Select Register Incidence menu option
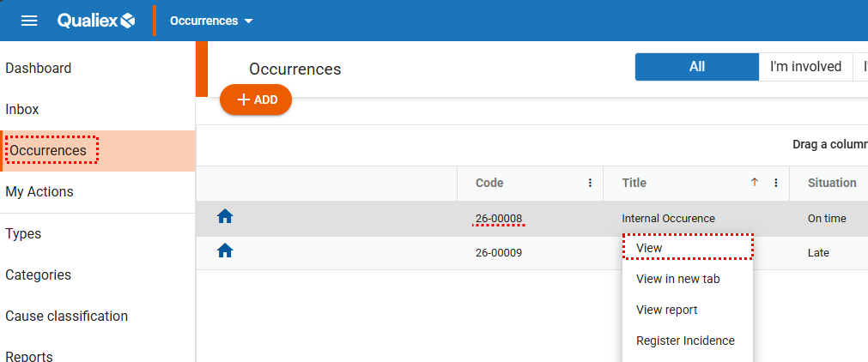 [x=685, y=341]
